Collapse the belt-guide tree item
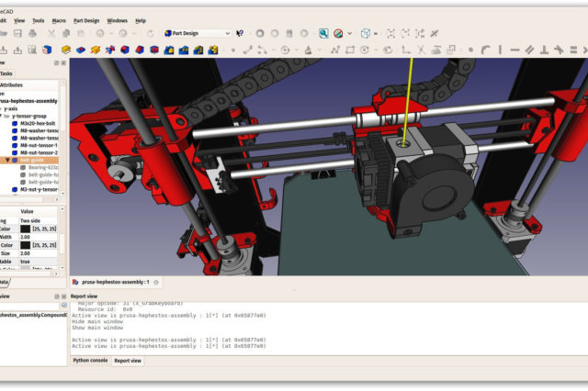The image size is (588, 391). (6, 160)
